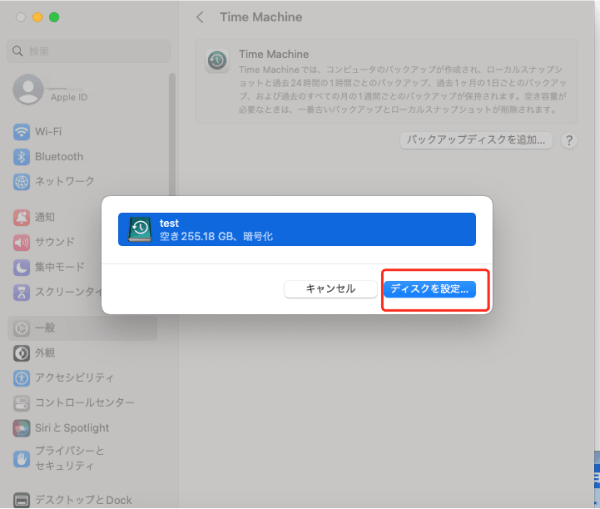600x509 pixels.
Task: Click 空き 255.18 GB、暗号化 text
Action: pyautogui.click(x=216, y=237)
